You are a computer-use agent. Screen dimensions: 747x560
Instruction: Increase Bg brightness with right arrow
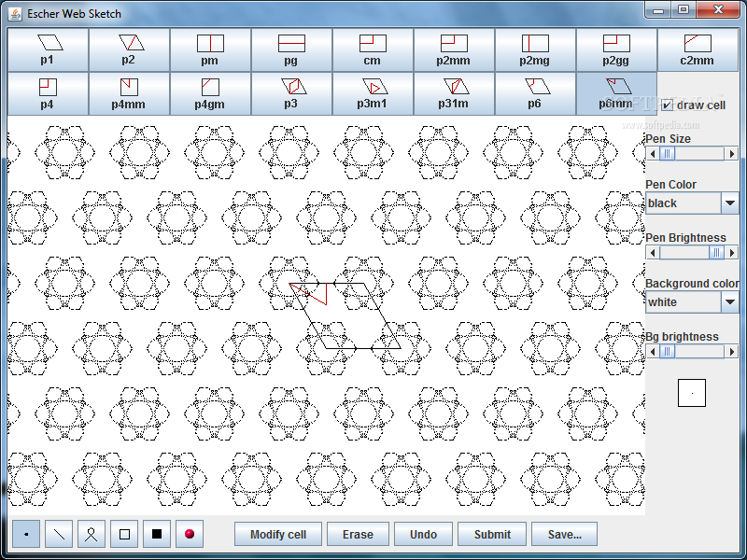tap(732, 352)
